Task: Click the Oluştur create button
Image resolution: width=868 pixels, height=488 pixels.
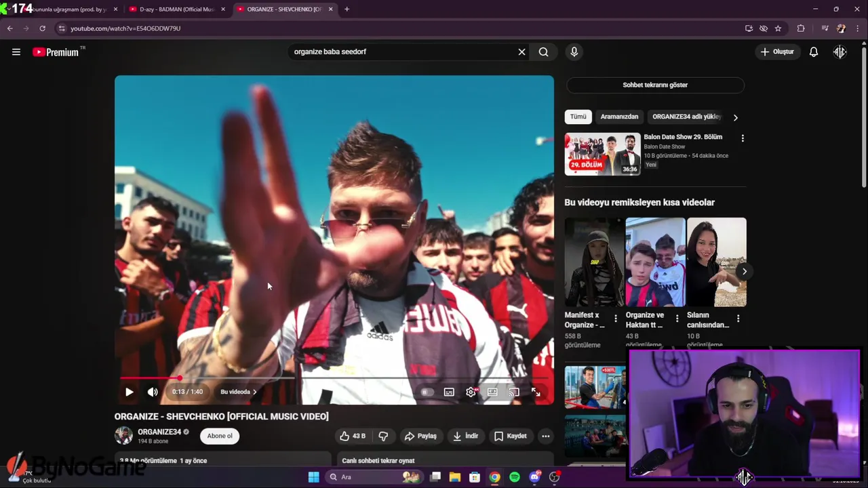Action: point(776,52)
